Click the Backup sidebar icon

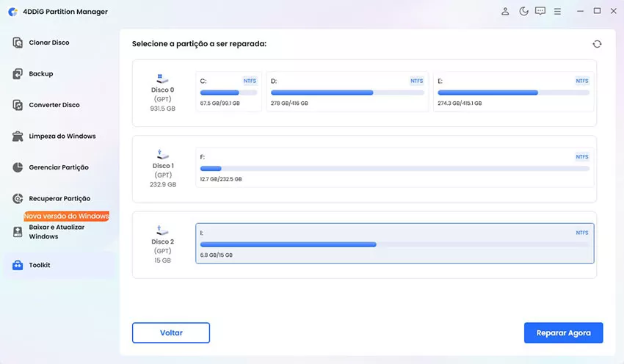click(18, 73)
